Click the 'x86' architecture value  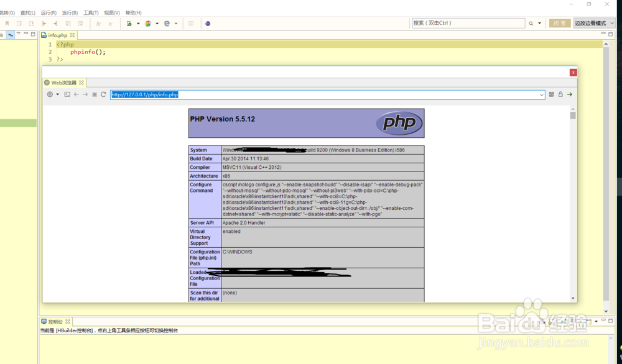[226, 176]
